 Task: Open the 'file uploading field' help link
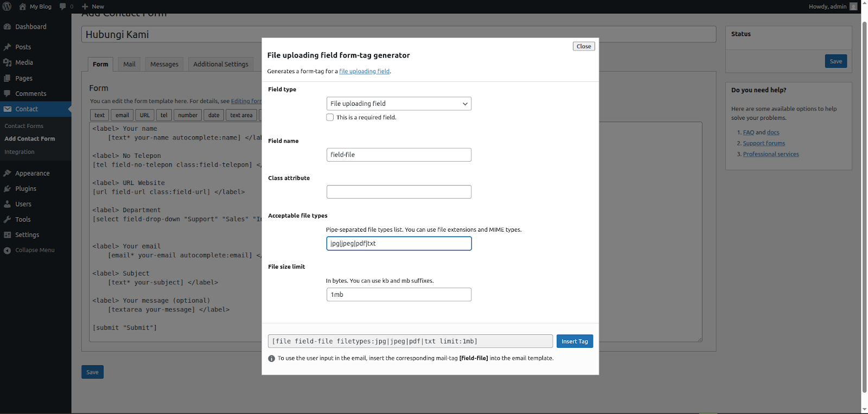click(364, 71)
